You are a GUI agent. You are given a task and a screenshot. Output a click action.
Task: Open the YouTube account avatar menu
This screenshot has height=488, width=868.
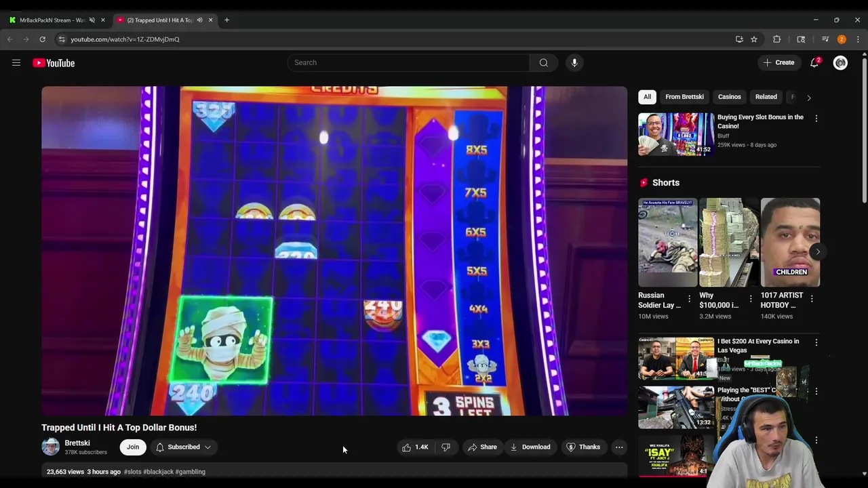[x=840, y=62]
